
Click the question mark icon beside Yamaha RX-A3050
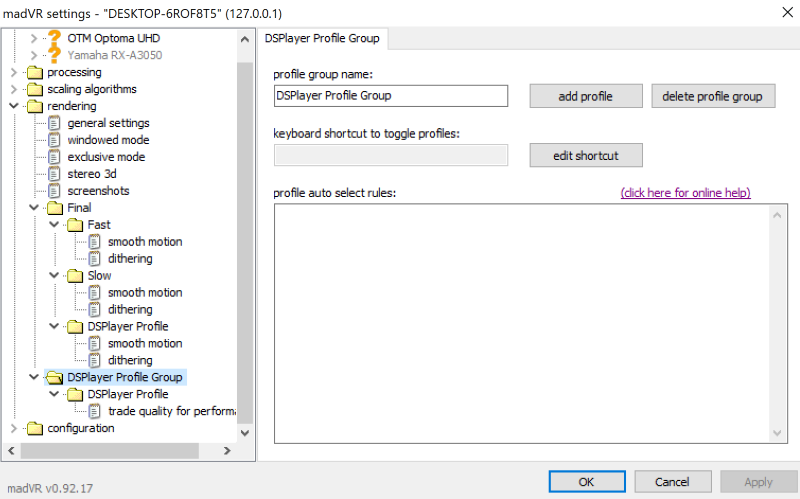54,55
